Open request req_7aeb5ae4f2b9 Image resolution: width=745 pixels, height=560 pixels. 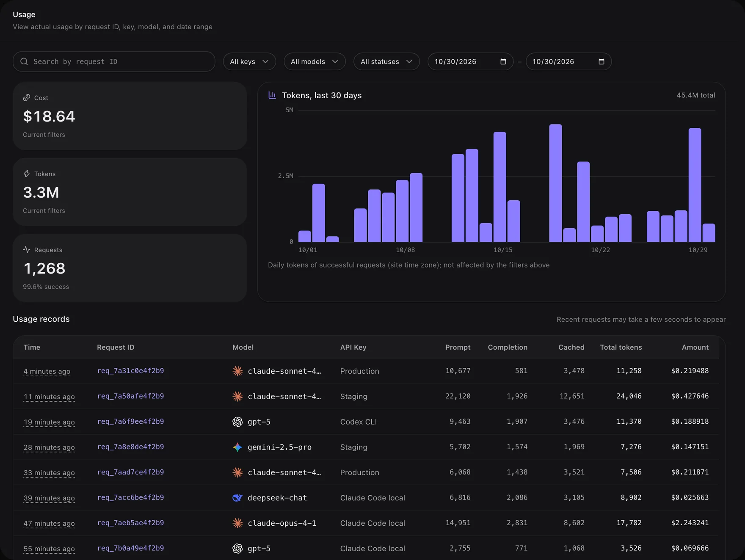[130, 523]
